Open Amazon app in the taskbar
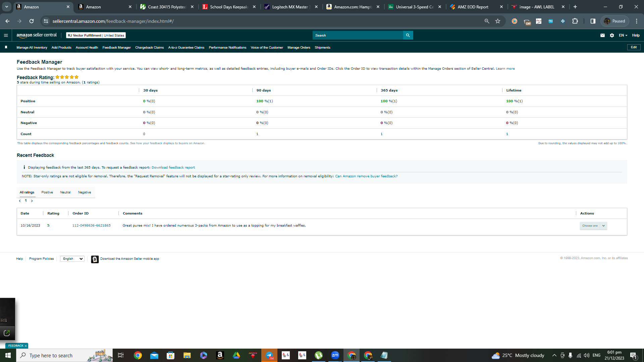 pyautogui.click(x=220, y=355)
